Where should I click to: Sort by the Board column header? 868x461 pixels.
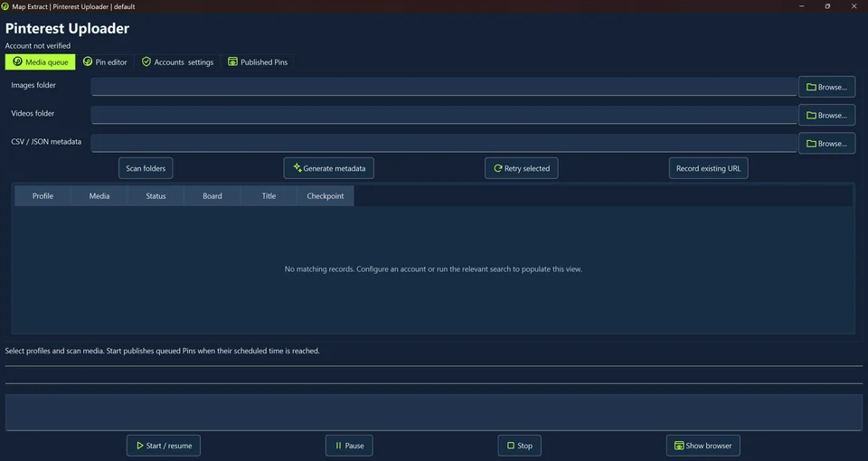(212, 196)
